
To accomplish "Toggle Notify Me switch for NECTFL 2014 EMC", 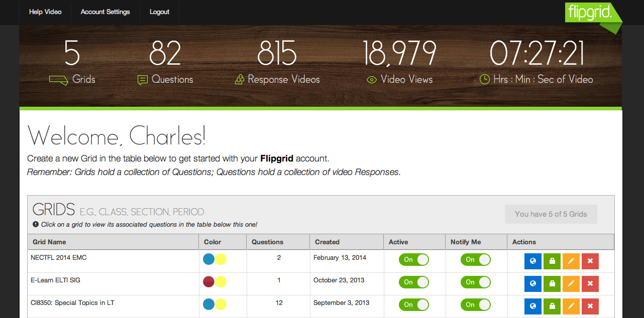I will [476, 260].
